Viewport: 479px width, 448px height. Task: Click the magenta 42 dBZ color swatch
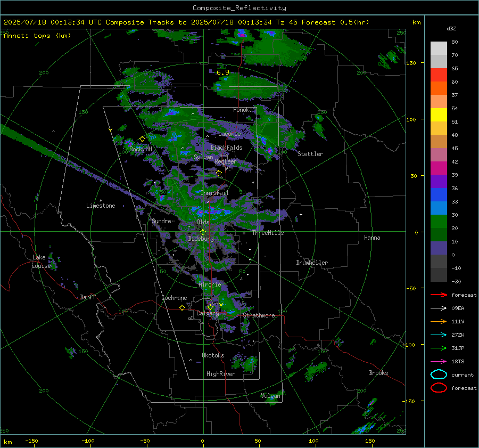point(439,168)
